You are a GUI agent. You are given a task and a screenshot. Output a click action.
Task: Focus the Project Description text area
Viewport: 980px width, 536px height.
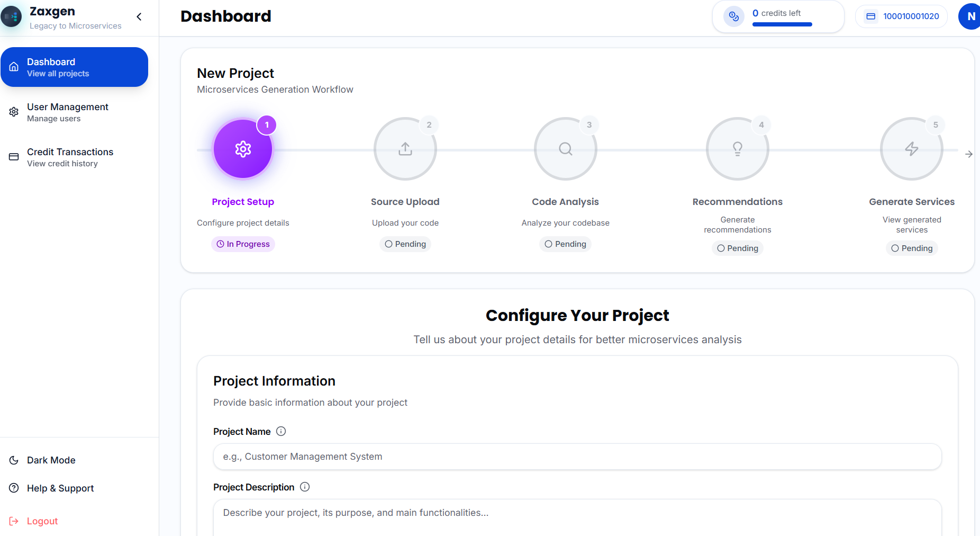(x=577, y=518)
